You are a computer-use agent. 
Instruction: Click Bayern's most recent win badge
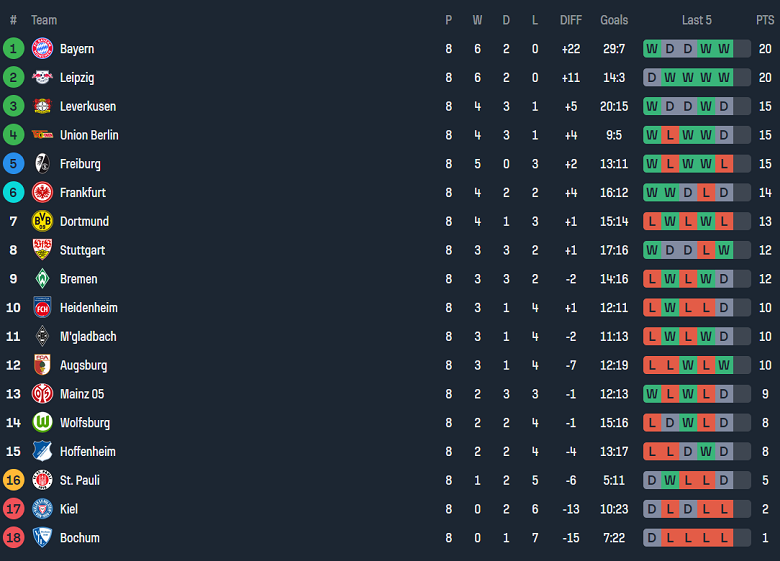724,48
